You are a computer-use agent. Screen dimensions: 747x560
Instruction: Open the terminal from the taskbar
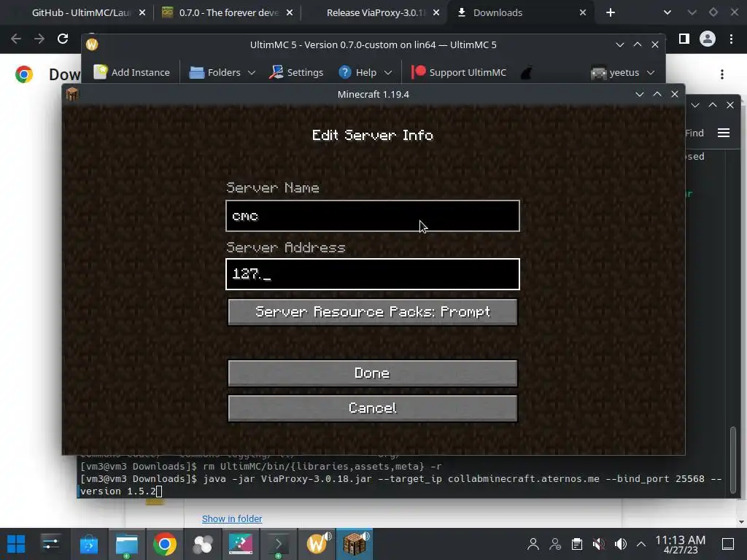(x=278, y=544)
